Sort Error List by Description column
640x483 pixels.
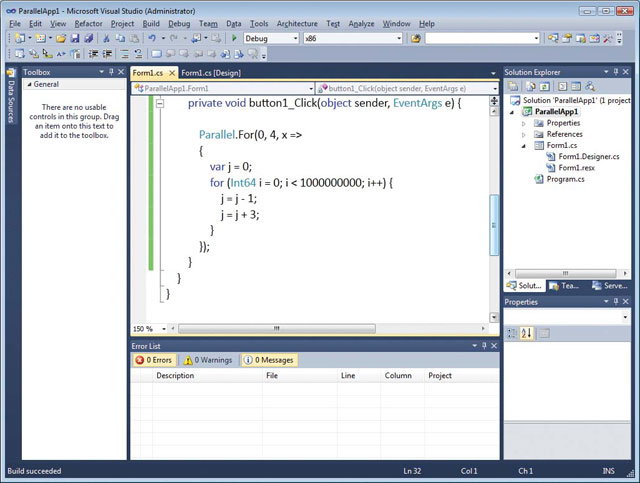click(207, 376)
